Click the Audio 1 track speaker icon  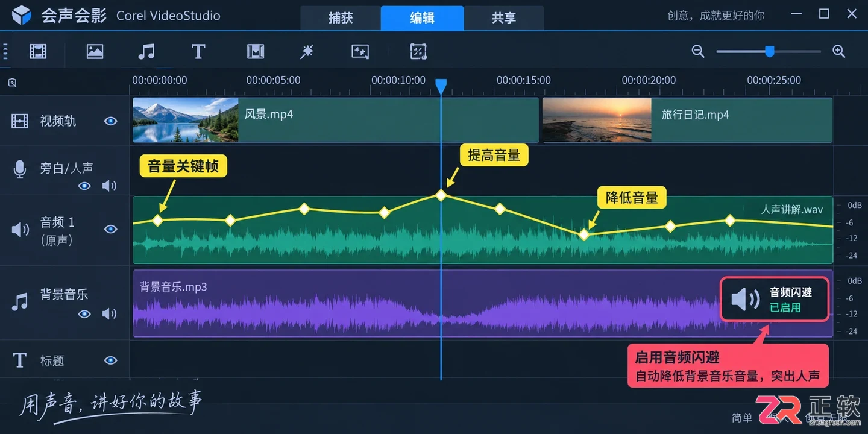20,229
